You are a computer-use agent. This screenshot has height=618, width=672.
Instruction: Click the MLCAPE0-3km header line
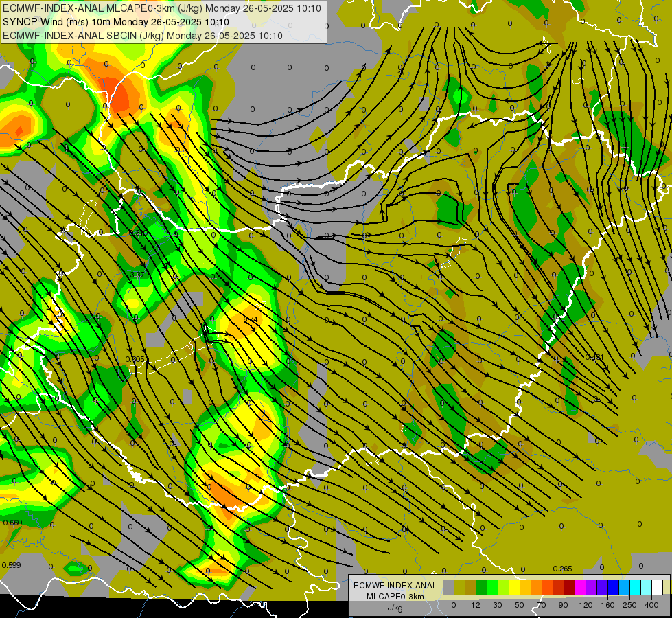coord(162,8)
